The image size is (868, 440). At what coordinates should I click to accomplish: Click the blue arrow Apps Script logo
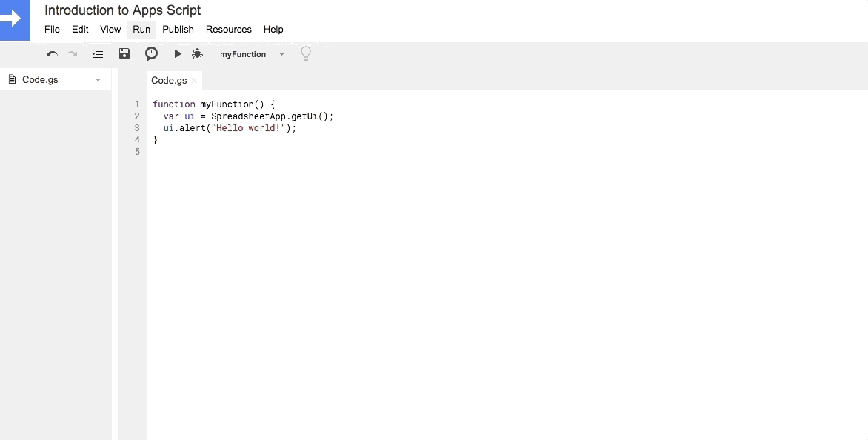click(x=14, y=20)
